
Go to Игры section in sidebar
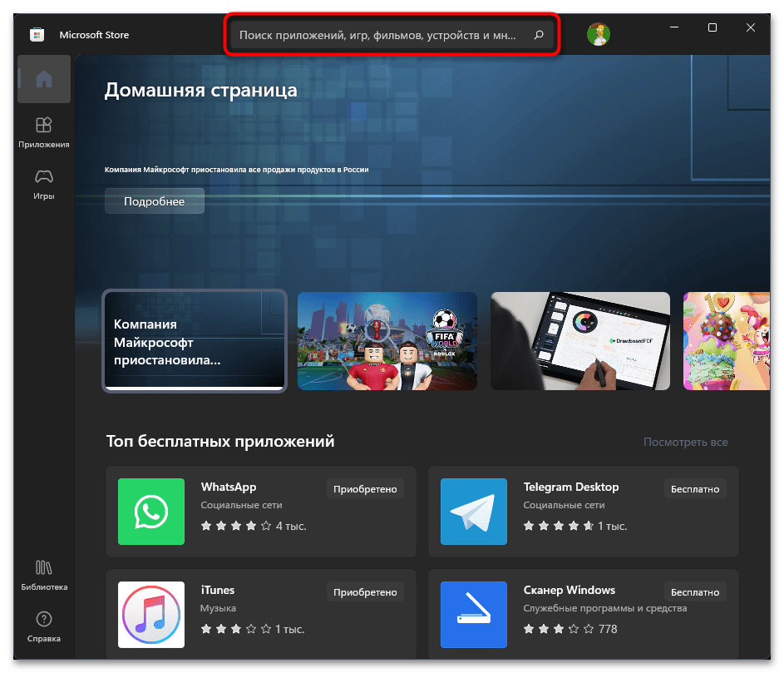click(x=44, y=184)
